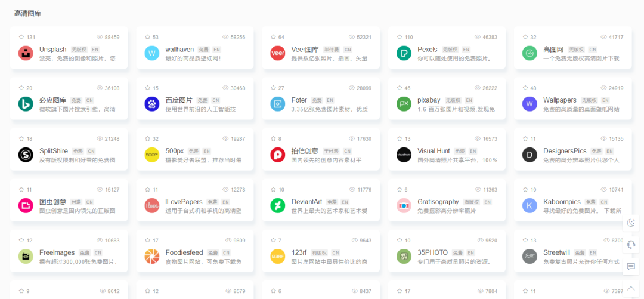Toggle favorite star on 必应图库
Viewport: 644px width, 299px height.
[x=21, y=88]
